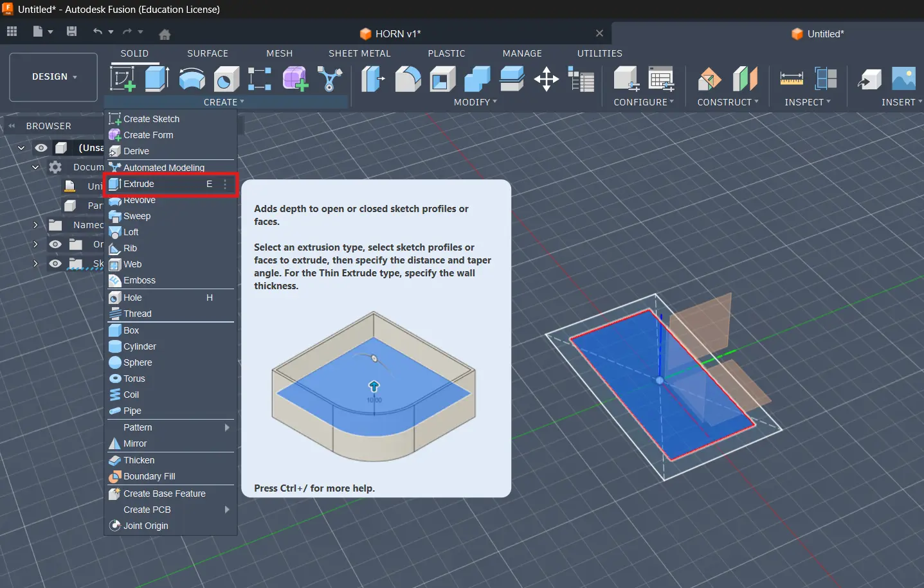Click the Press Pull tool icon
924x588 pixels.
pos(372,80)
